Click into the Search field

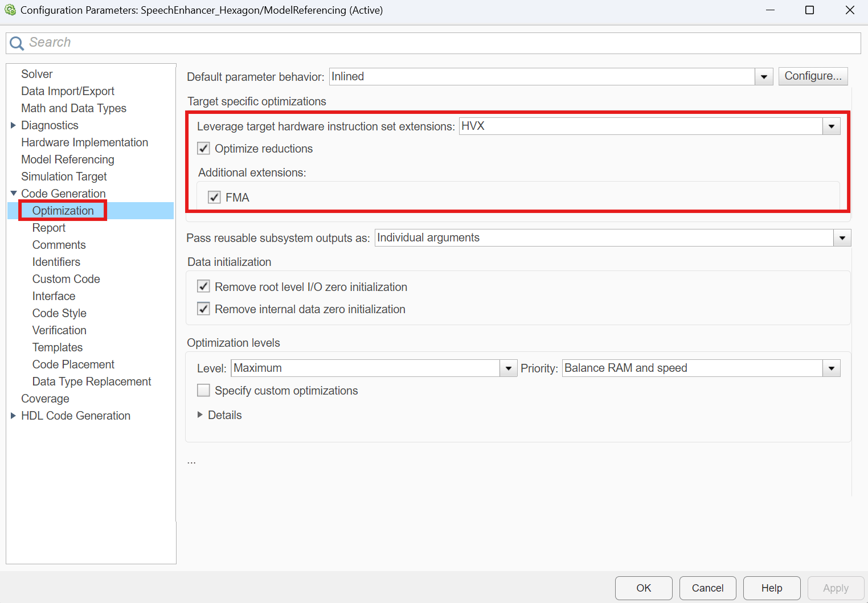[x=433, y=43]
